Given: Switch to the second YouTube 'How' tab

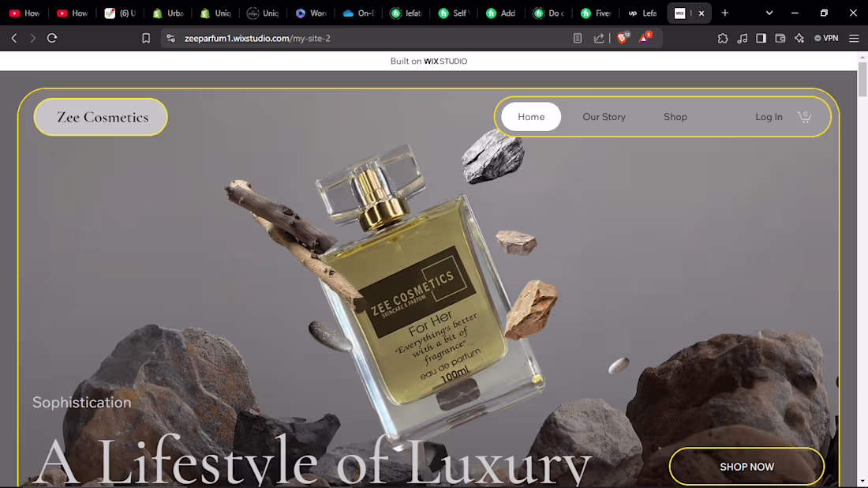Looking at the screenshot, I should tap(72, 13).
